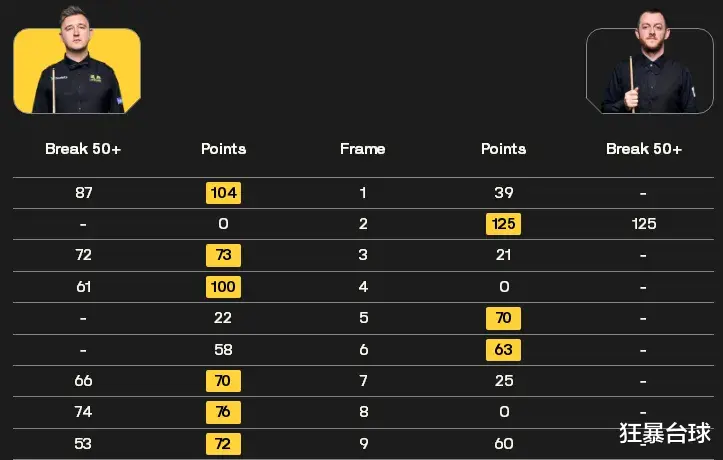Image resolution: width=723 pixels, height=460 pixels.
Task: Select the right Break 50+ column header
Action: 644,149
